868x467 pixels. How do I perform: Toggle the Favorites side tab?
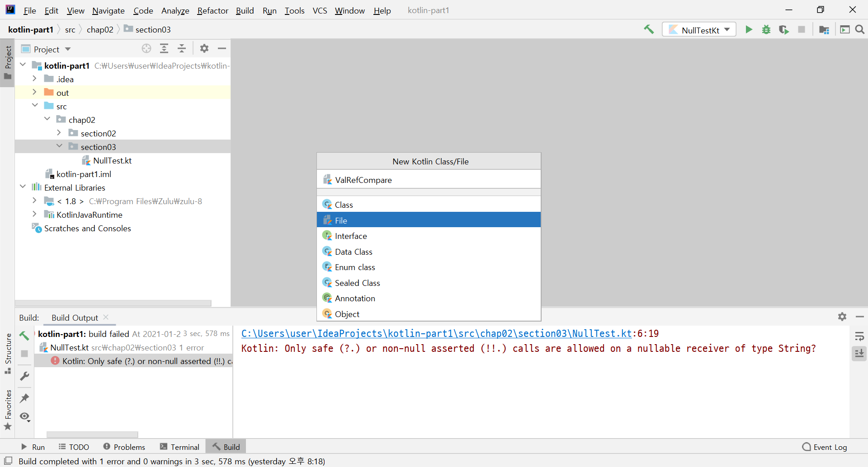(8, 409)
